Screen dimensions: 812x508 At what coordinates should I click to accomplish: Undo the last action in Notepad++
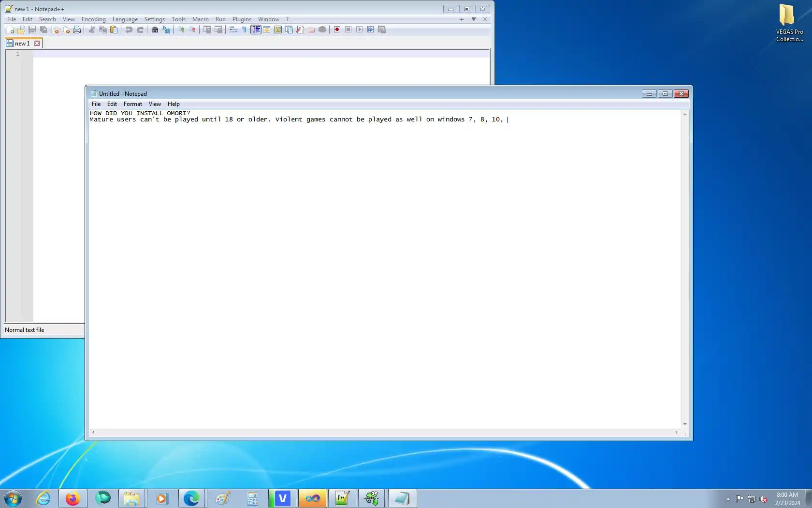point(129,30)
